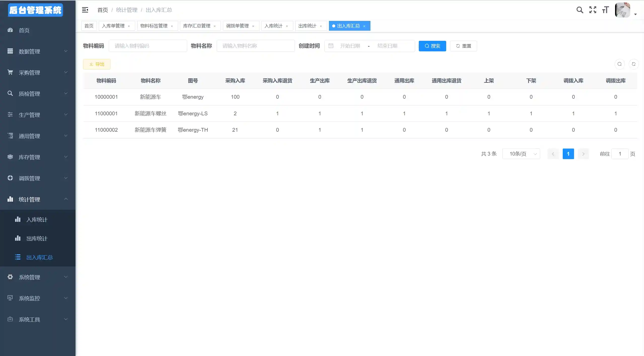
Task: Open the 10条/页 page size dropdown
Action: (521, 154)
